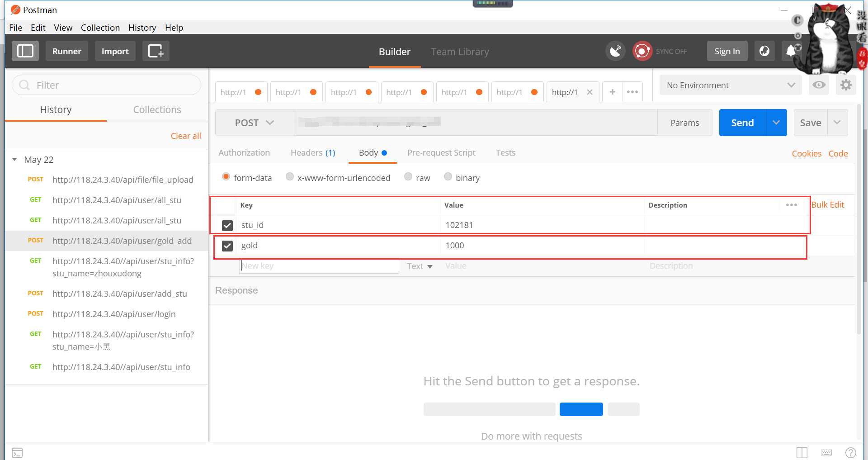Click the Params button
Screen dimensions: 868x460
(684, 123)
